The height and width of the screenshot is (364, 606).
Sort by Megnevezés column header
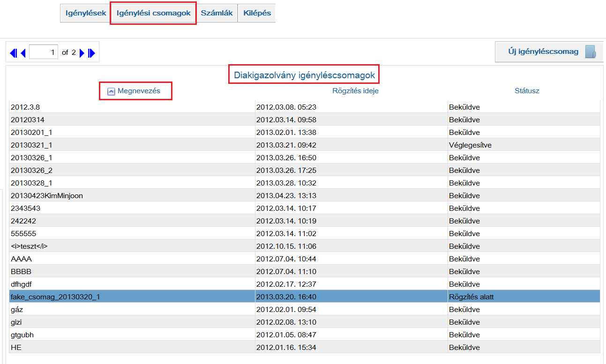[x=139, y=91]
